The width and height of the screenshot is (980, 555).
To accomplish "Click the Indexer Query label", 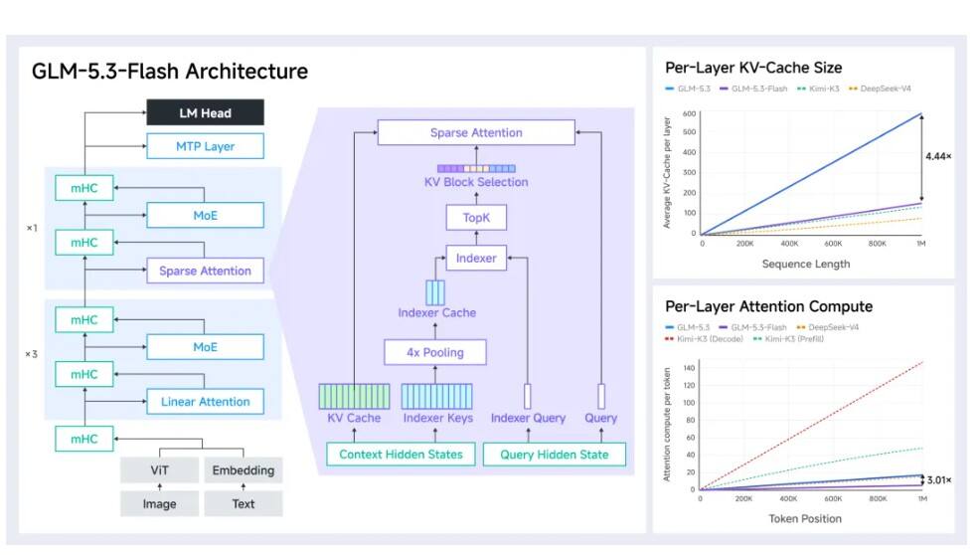I will (x=528, y=418).
